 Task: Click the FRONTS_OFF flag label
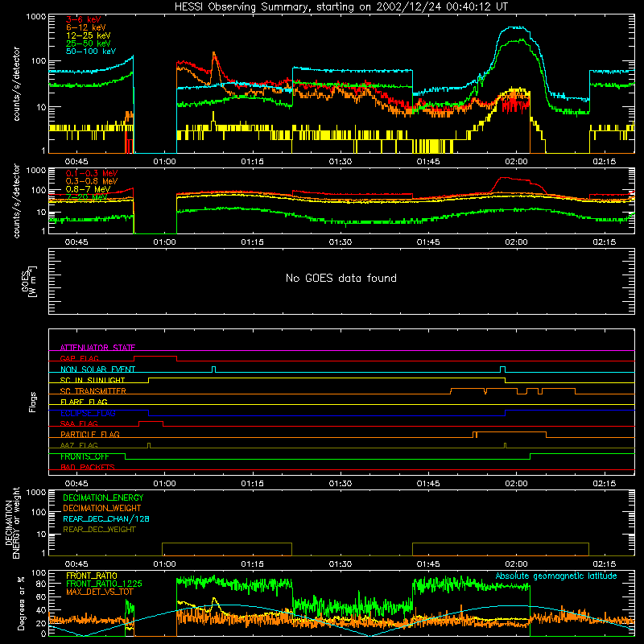(85, 456)
